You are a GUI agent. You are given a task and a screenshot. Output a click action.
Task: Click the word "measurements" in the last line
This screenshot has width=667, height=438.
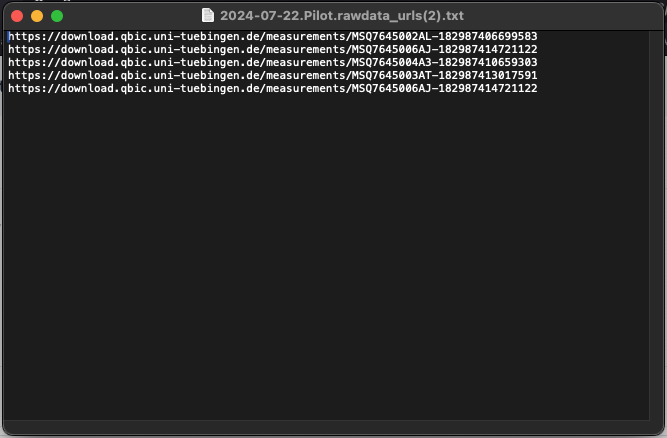(x=303, y=89)
